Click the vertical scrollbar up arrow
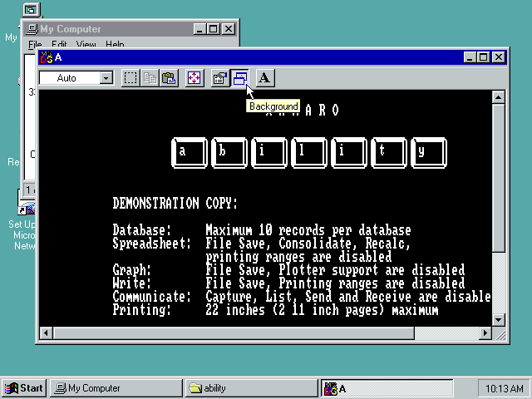The width and height of the screenshot is (532, 399). pyautogui.click(x=498, y=97)
